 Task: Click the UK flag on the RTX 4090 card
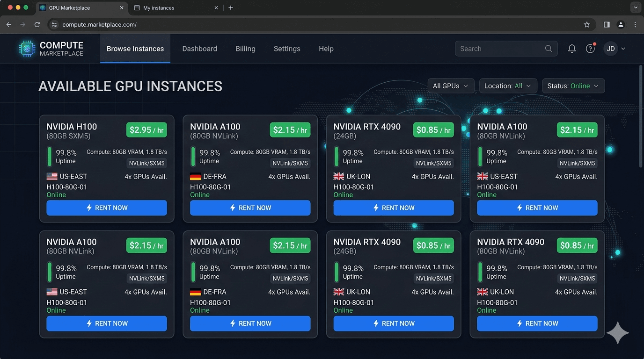click(339, 176)
